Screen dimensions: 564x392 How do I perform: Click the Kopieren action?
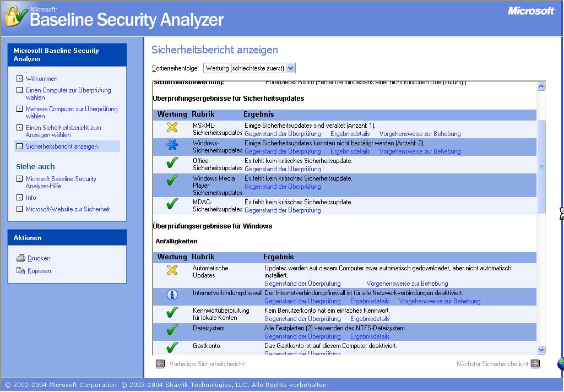[x=39, y=271]
